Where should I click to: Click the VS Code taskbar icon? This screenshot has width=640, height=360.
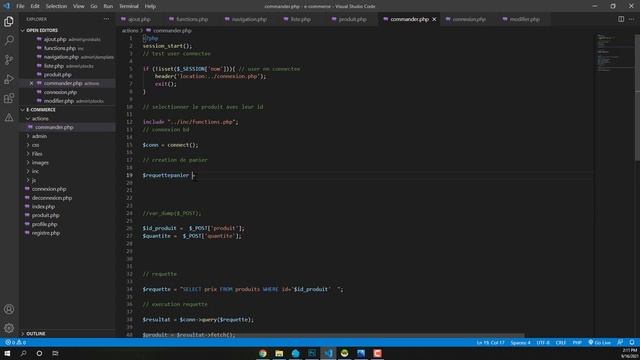click(328, 353)
